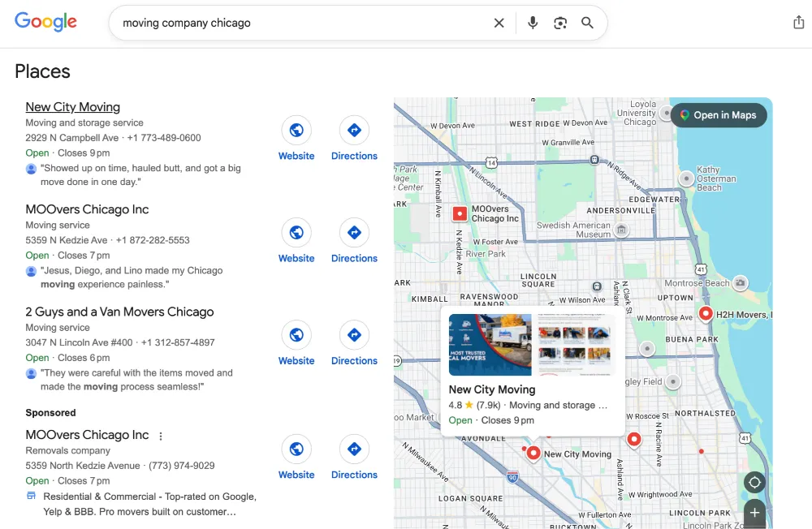Get directions to New City Moving (arrow icon)
The width and height of the screenshot is (812, 529).
(354, 130)
